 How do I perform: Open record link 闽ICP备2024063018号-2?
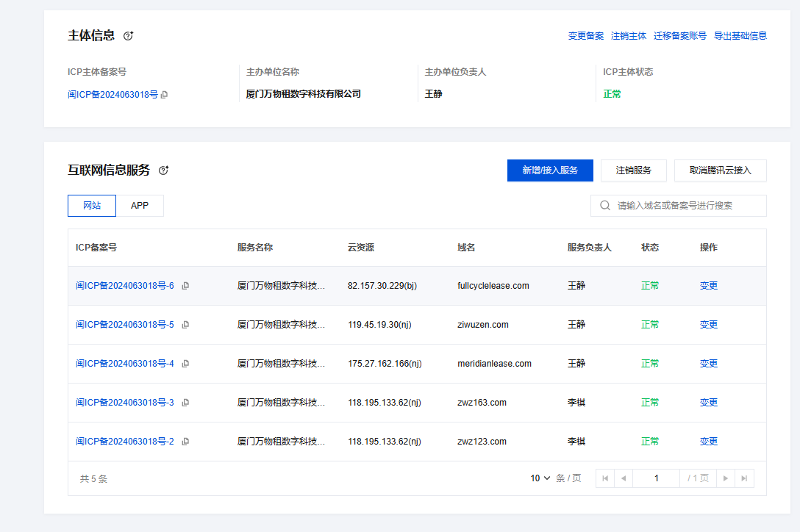point(125,442)
